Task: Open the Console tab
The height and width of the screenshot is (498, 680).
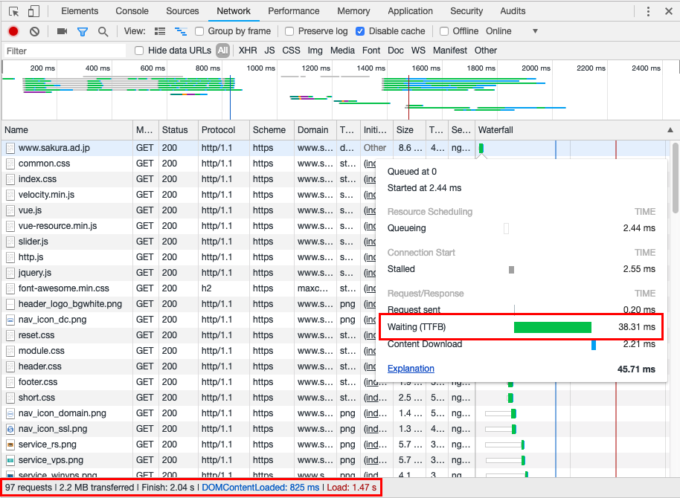Action: pos(132,11)
